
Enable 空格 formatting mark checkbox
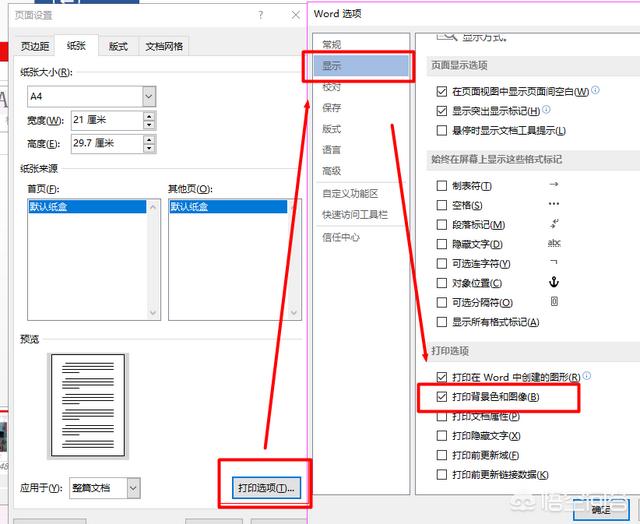pos(442,205)
